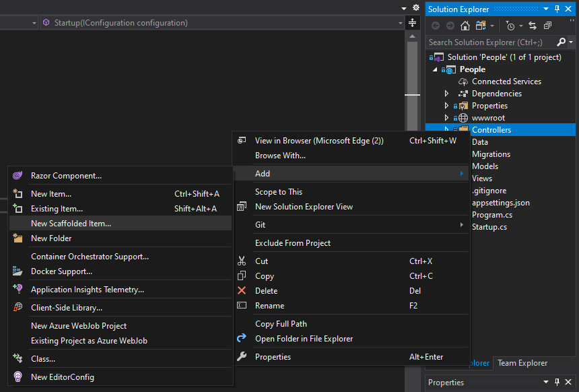
Task: Open the Pending Changes Filter clock icon
Action: coord(510,26)
